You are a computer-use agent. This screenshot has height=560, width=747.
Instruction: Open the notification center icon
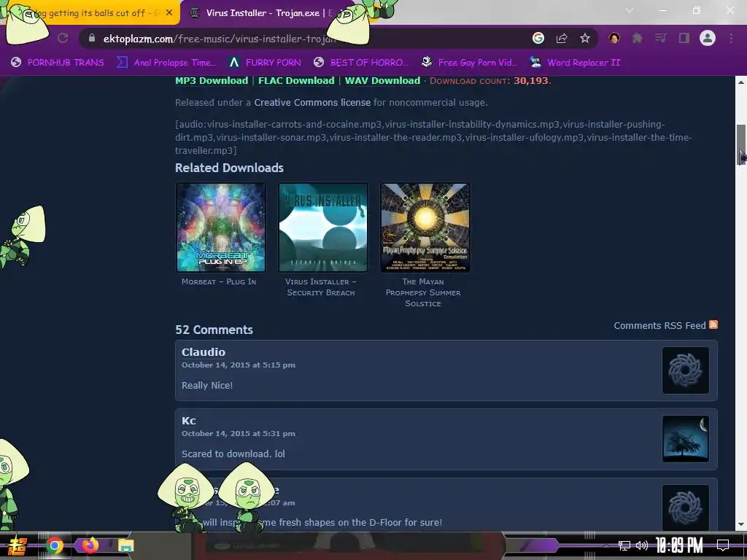click(723, 545)
